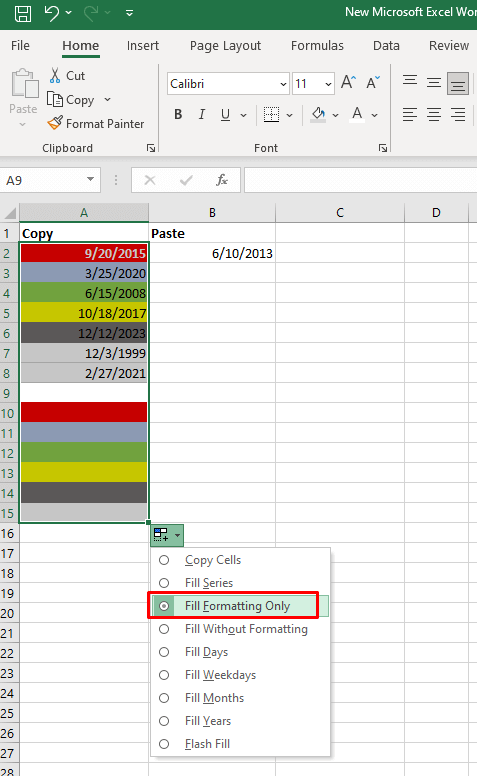Click the Paste clipboard icon
Viewport: 477px width, 776px height.
(x=24, y=83)
